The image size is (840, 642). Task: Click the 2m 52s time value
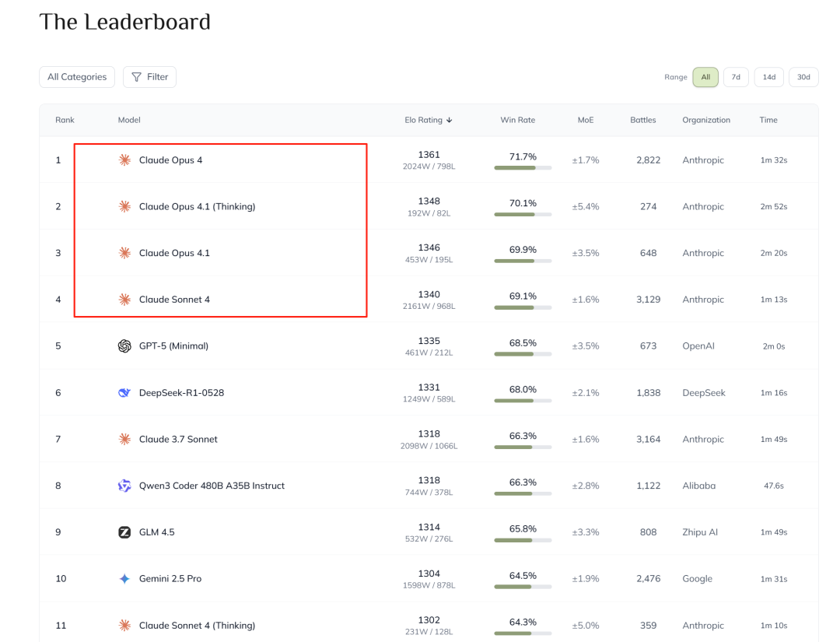(x=774, y=207)
